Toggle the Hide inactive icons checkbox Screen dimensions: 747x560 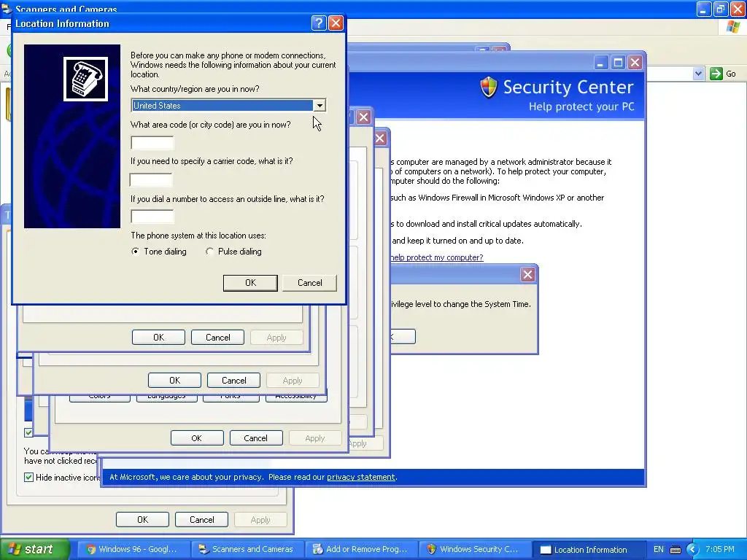click(x=28, y=477)
